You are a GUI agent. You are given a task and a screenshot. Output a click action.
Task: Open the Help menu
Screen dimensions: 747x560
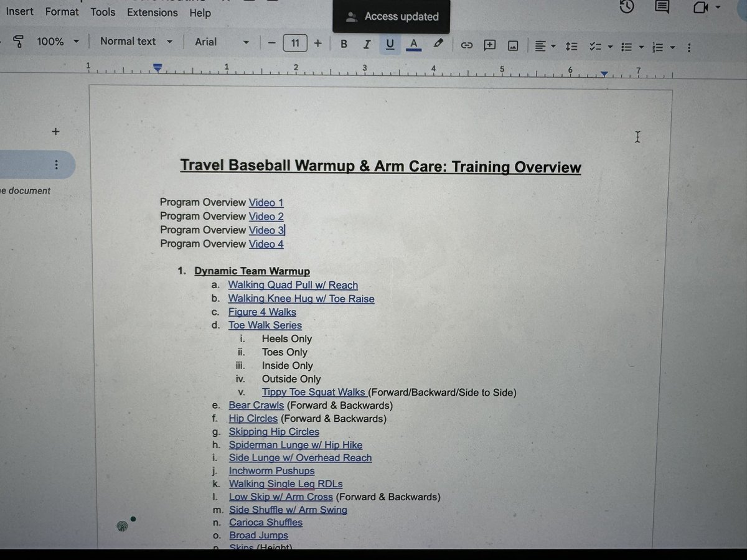tap(200, 12)
